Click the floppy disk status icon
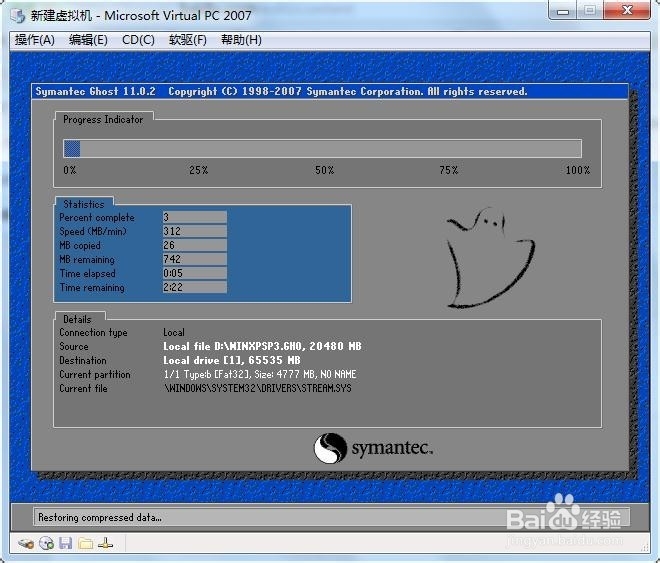 (x=66, y=543)
